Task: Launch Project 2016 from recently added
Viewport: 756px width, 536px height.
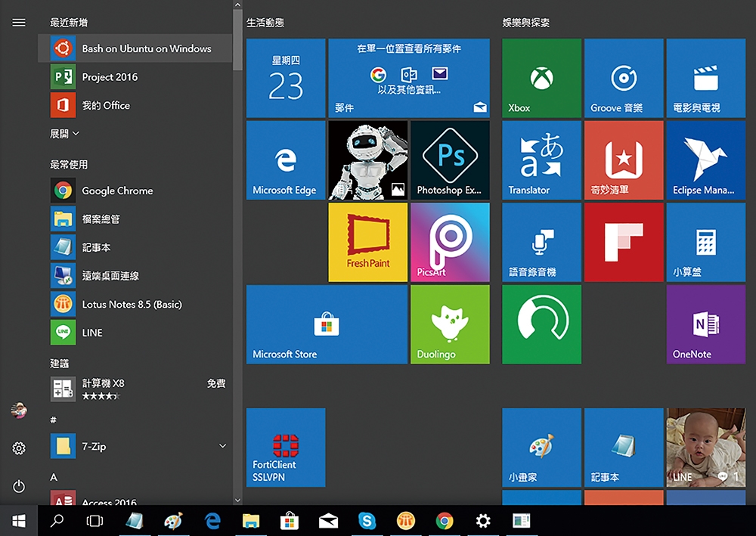Action: (x=135, y=76)
